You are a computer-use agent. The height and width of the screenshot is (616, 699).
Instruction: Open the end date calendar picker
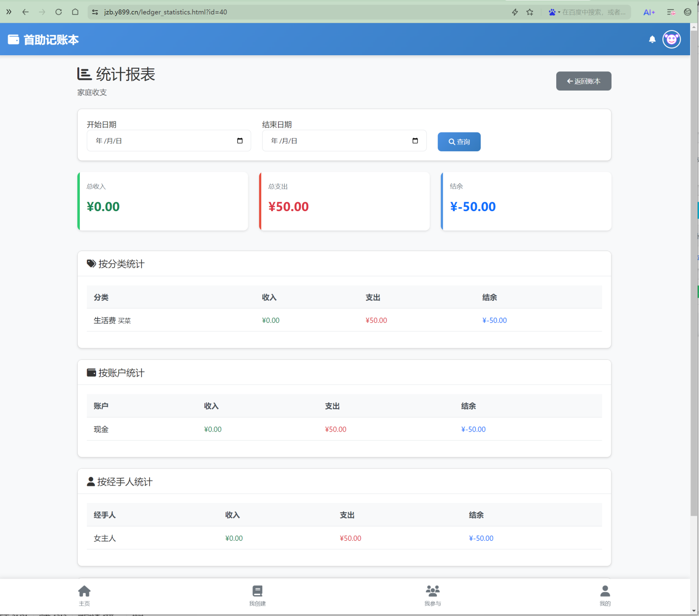point(415,141)
